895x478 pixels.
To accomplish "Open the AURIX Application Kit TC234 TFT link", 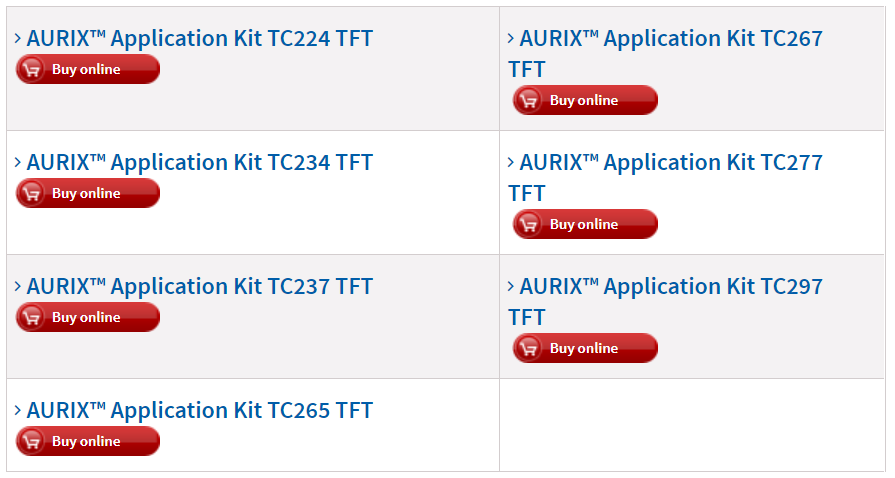I will pyautogui.click(x=199, y=163).
